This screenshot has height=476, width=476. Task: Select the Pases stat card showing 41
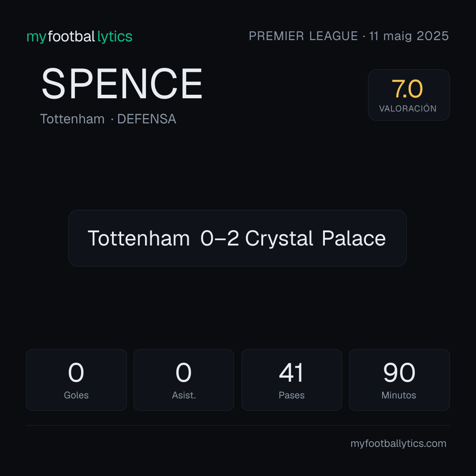[x=291, y=380]
